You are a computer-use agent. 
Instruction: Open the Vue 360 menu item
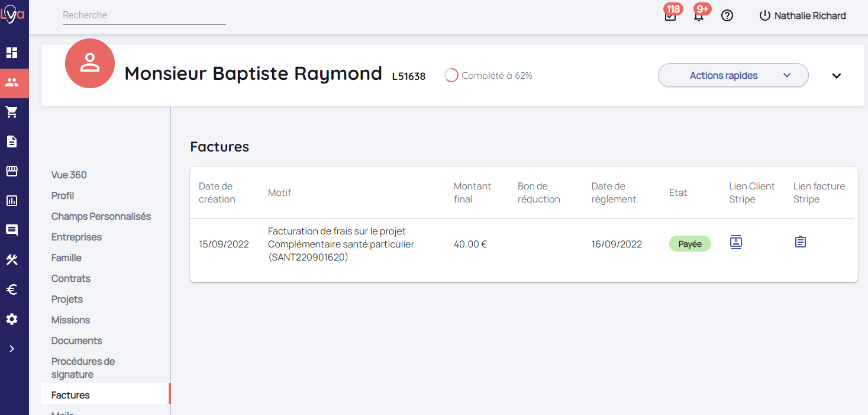[x=69, y=175]
